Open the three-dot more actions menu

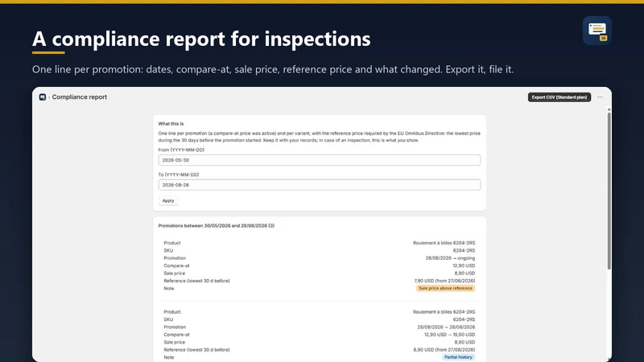pyautogui.click(x=600, y=97)
